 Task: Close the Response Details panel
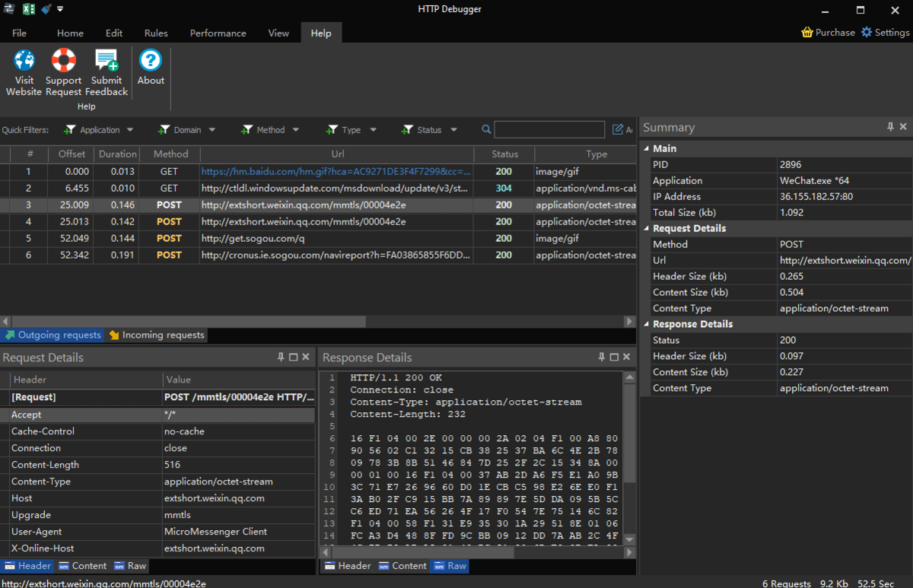(627, 357)
